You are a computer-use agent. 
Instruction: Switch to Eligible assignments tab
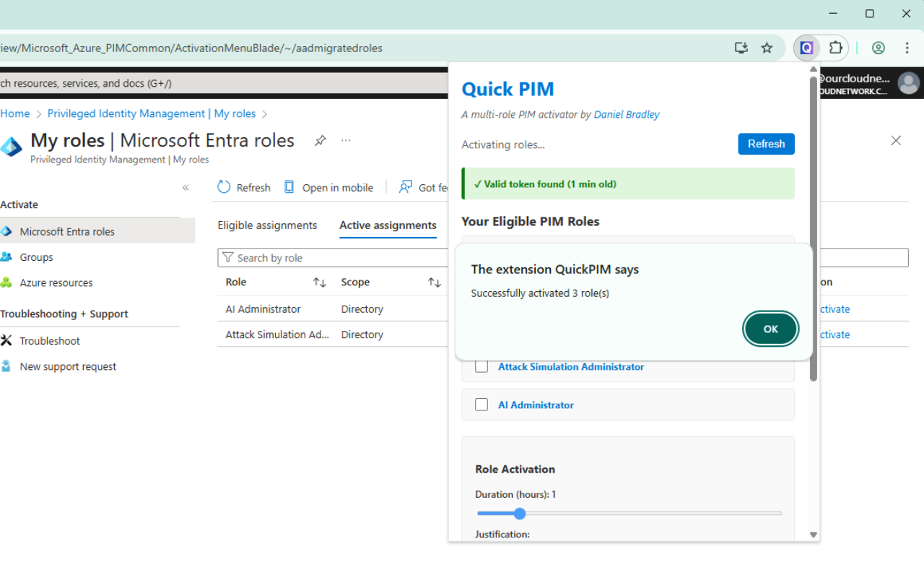pyautogui.click(x=267, y=225)
